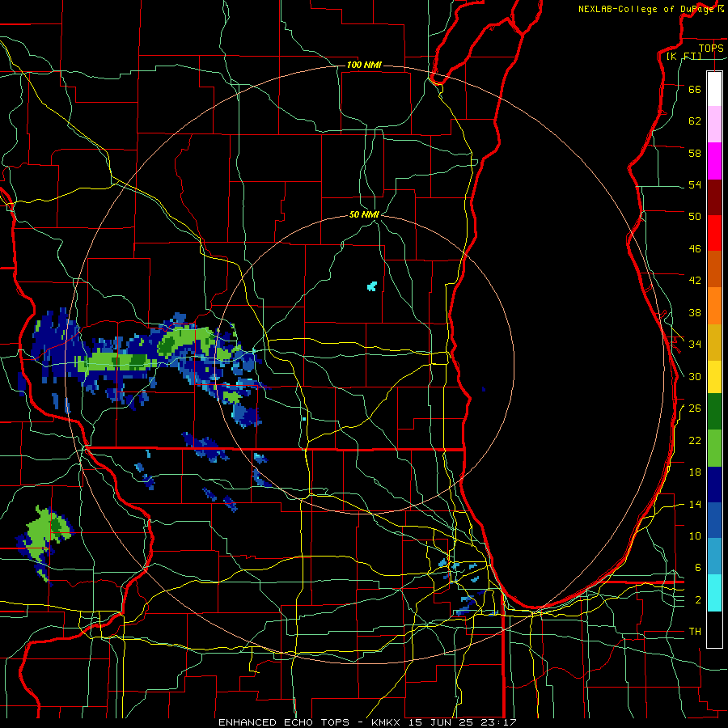
Task: Click the "18" legend value
Action: pyautogui.click(x=695, y=472)
